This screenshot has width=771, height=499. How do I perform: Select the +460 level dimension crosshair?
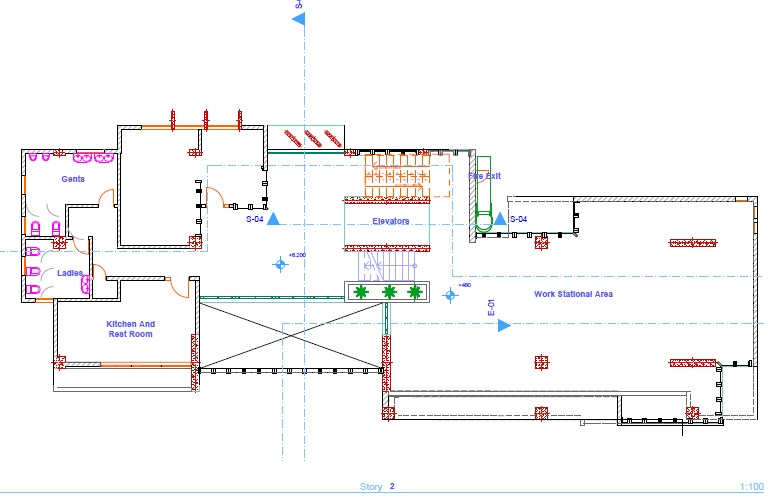coord(449,294)
